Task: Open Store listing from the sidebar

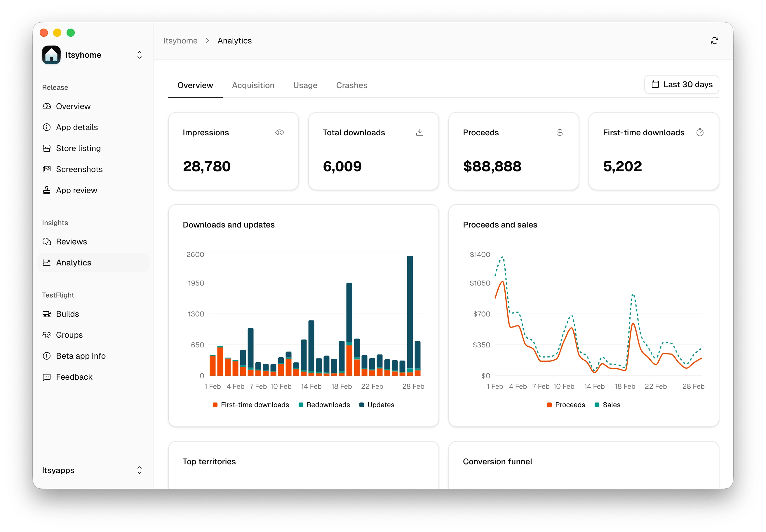Action: (78, 148)
